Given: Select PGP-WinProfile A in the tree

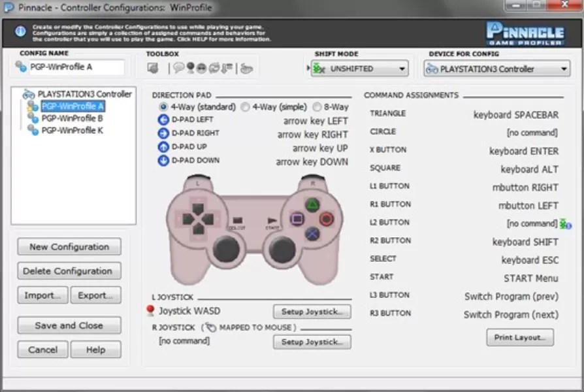Looking at the screenshot, I should pyautogui.click(x=73, y=106).
